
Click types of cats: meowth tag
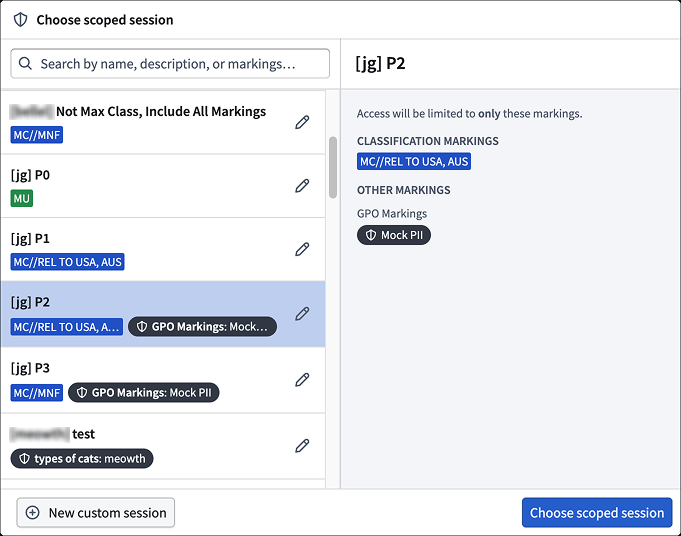click(82, 458)
